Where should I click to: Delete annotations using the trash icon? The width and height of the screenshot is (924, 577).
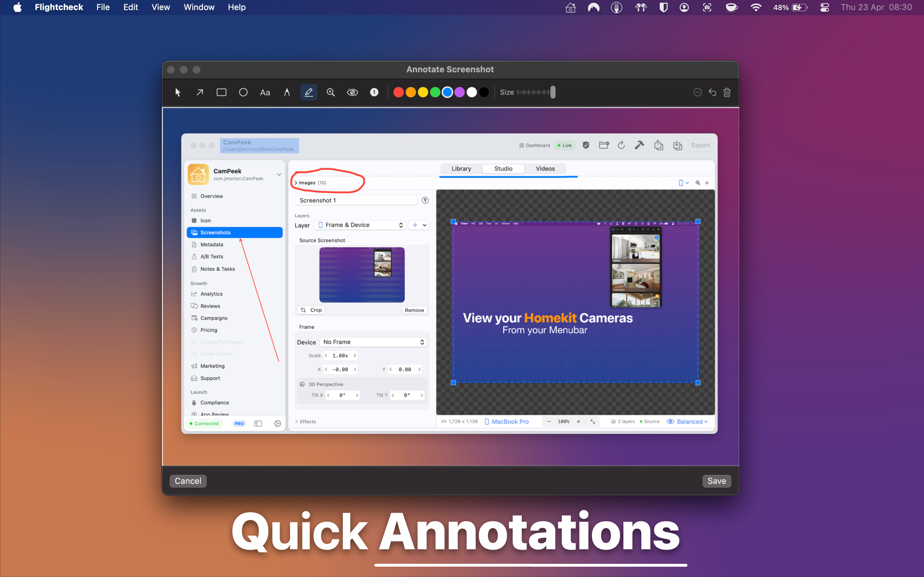727,92
